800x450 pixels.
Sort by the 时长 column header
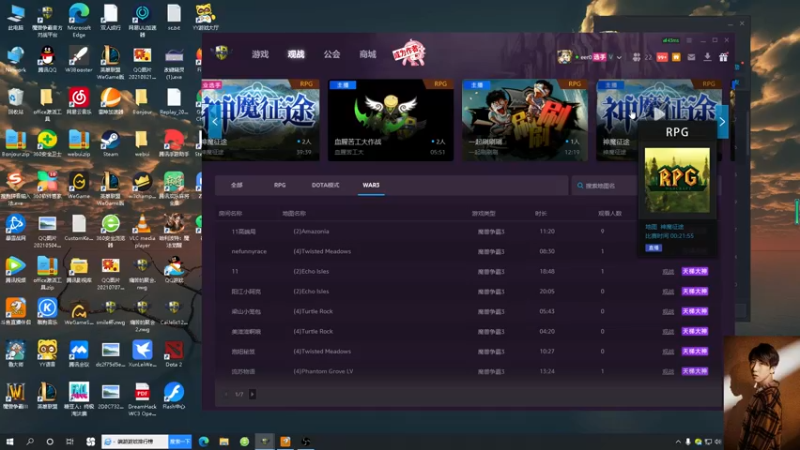click(x=541, y=214)
